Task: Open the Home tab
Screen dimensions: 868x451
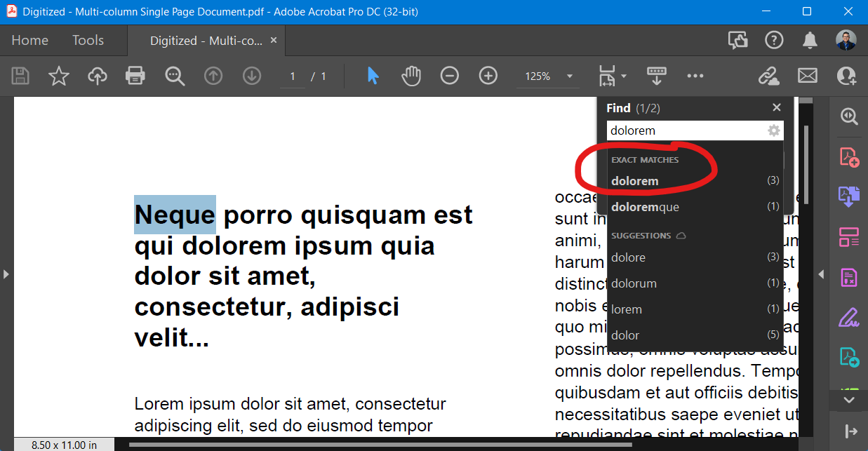Action: click(30, 41)
